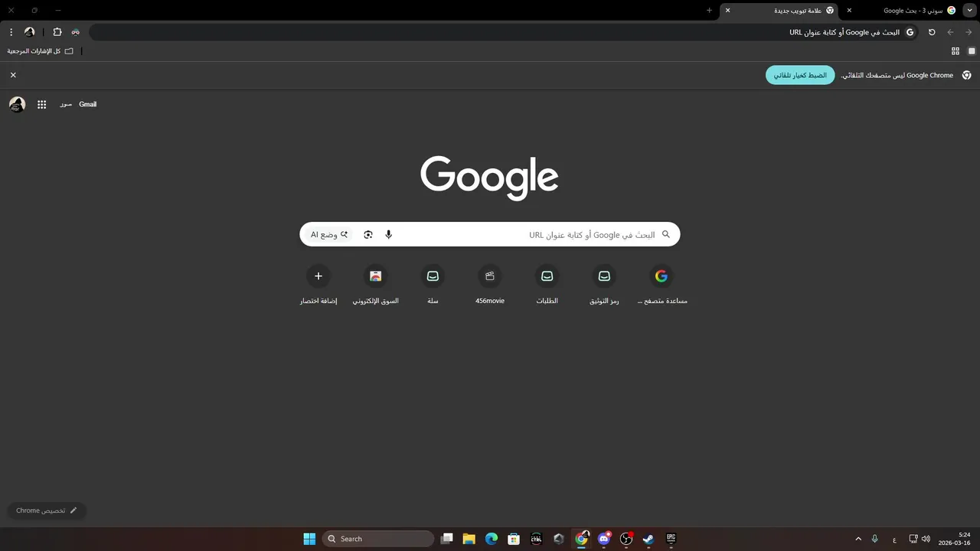
Task: Click the tray microphone icon
Action: point(875,539)
